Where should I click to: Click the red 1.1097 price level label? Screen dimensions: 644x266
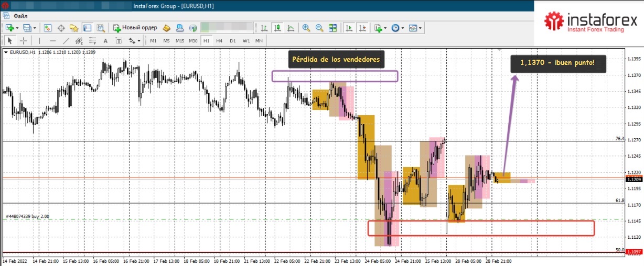tap(634, 252)
